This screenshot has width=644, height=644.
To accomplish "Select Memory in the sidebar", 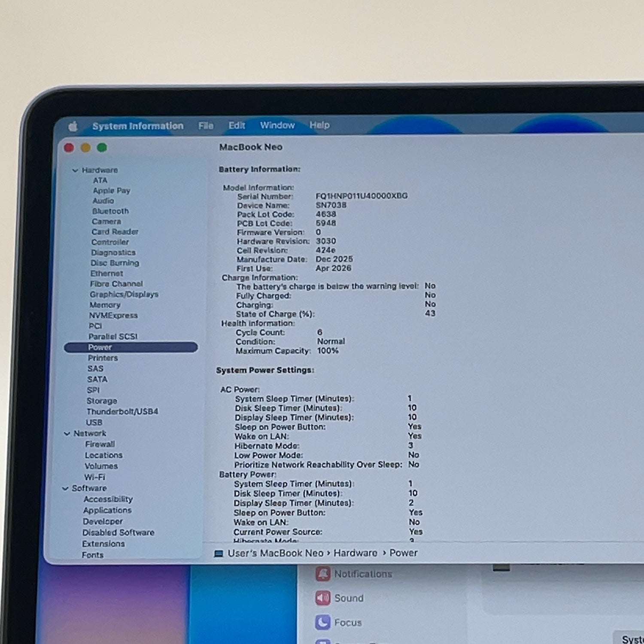I will point(105,305).
